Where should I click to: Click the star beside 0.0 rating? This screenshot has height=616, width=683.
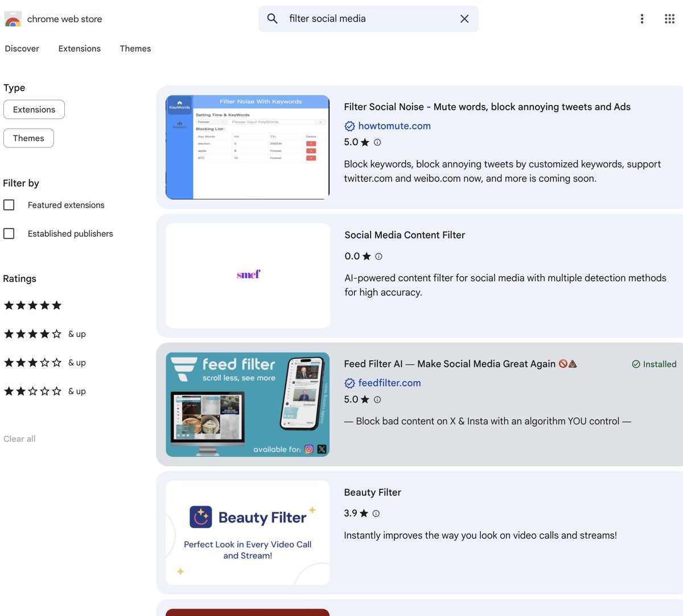click(x=367, y=257)
